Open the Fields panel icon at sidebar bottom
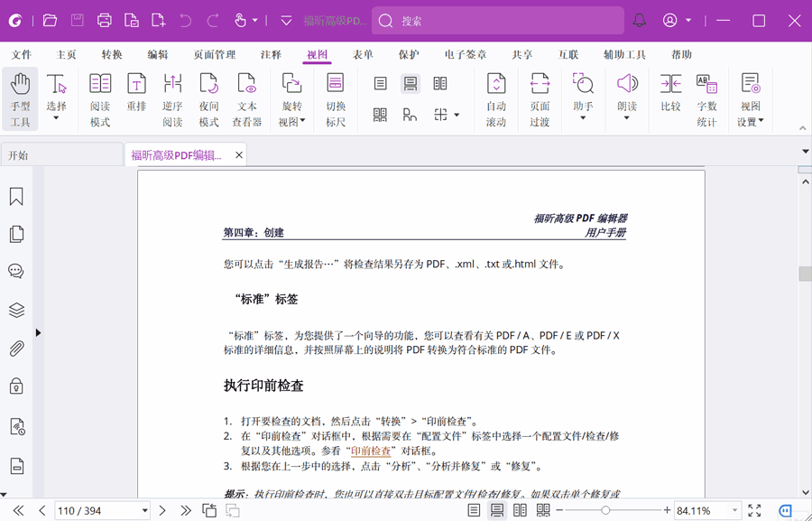The image size is (812, 521). click(16, 466)
